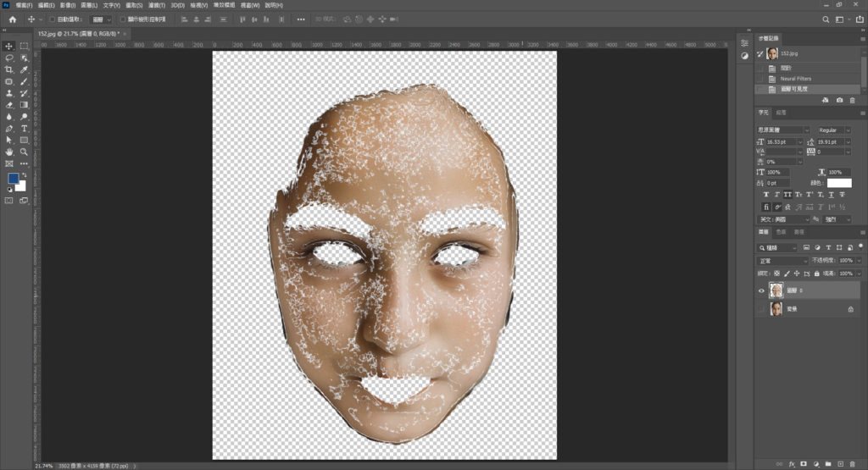The height and width of the screenshot is (470, 868).
Task: Choose the Hand tool
Action: point(9,152)
